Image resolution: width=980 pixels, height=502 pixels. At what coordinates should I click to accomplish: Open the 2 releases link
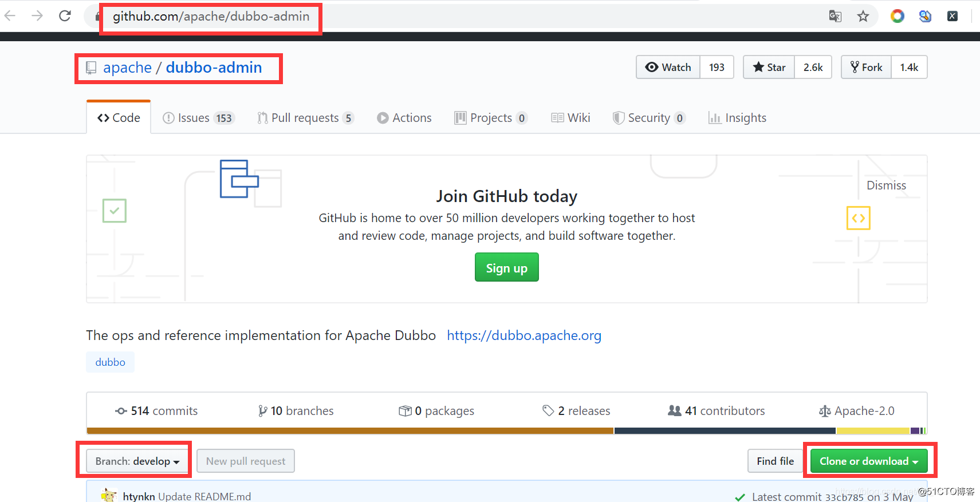pyautogui.click(x=576, y=411)
